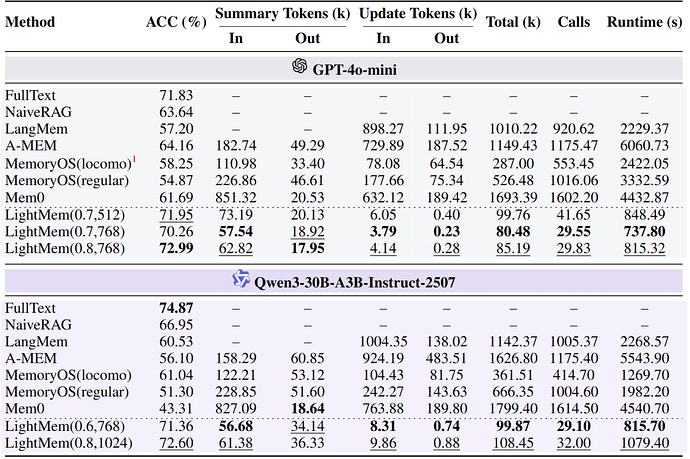Screen dimensions: 690x459
Task: Select the bold 74.87 accuracy value
Action: coord(175,308)
